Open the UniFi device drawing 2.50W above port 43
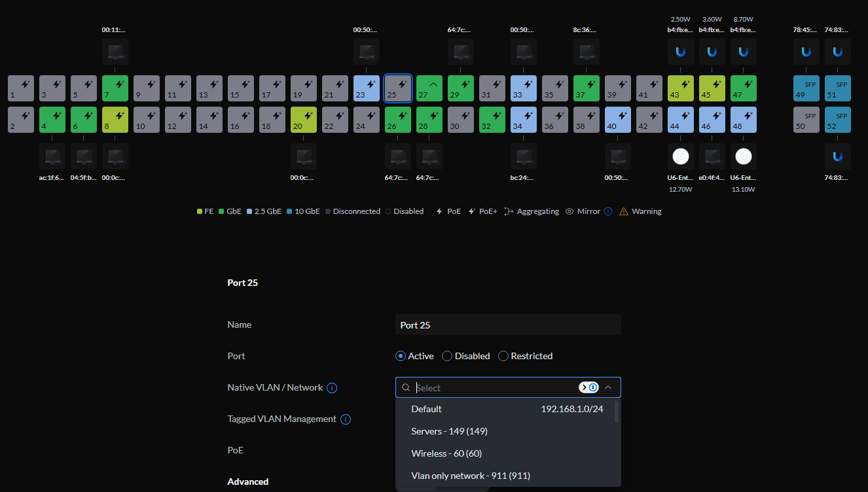The height and width of the screenshot is (492, 868). click(680, 52)
